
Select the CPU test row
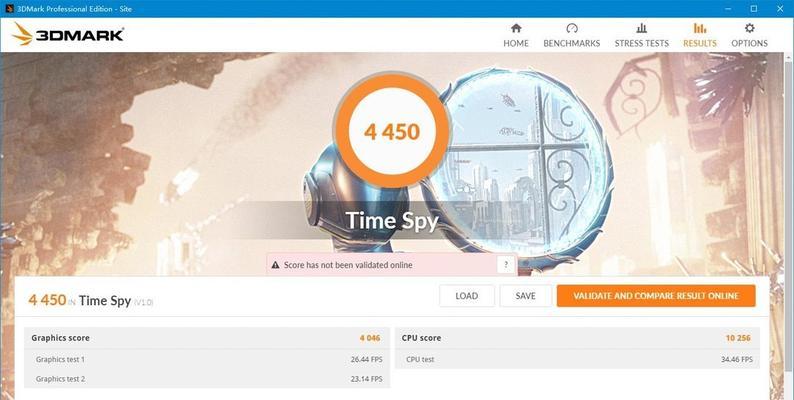pos(577,359)
